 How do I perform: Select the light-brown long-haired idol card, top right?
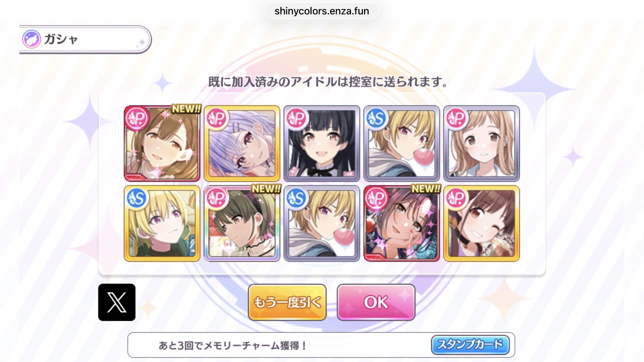point(481,143)
